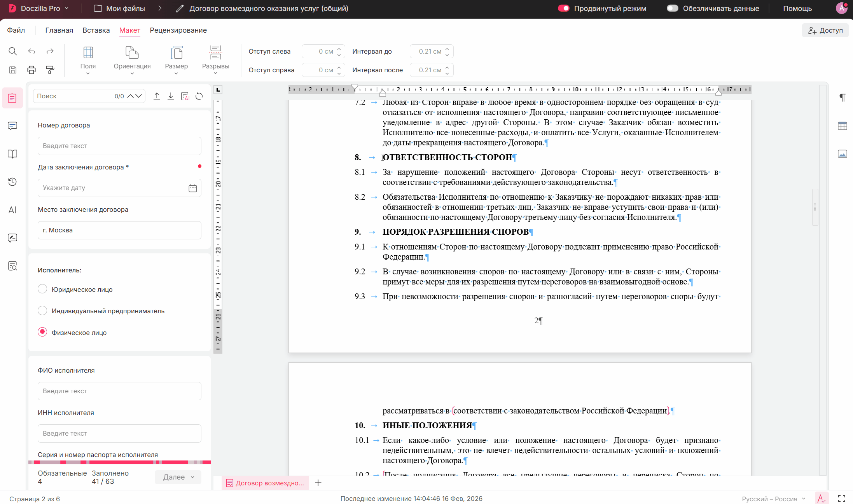The height and width of the screenshot is (504, 853).
Task: Navigate to Мои файлы
Action: (x=120, y=8)
